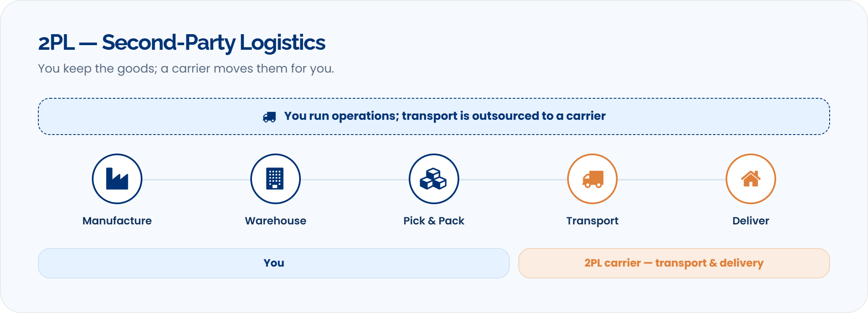Click the Pick & Pack label

[434, 221]
